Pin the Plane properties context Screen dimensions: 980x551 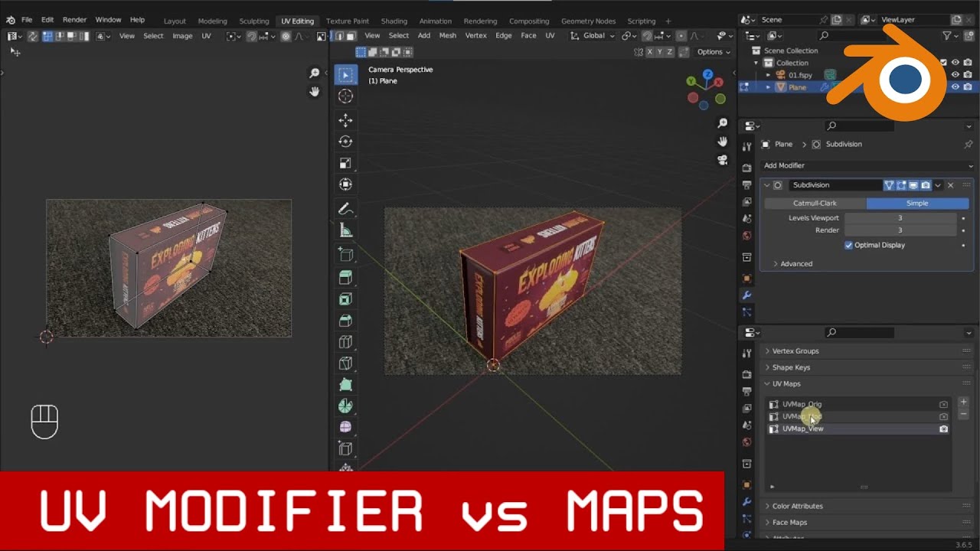point(968,144)
